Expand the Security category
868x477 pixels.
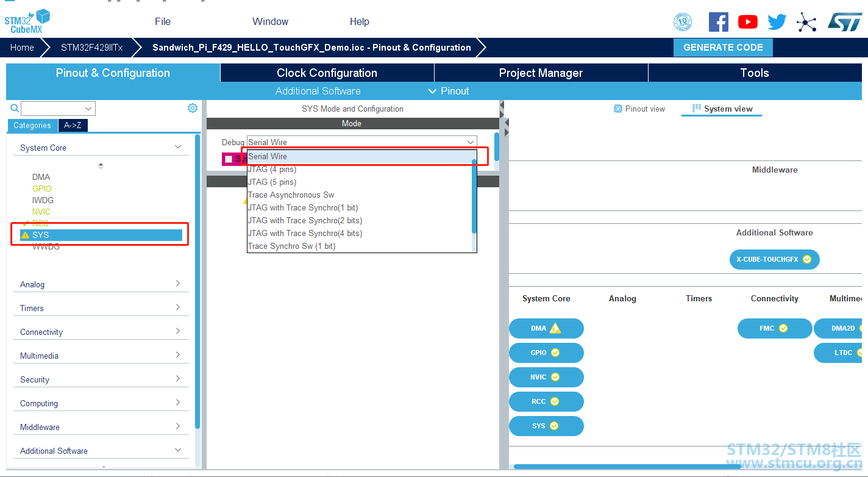(178, 379)
